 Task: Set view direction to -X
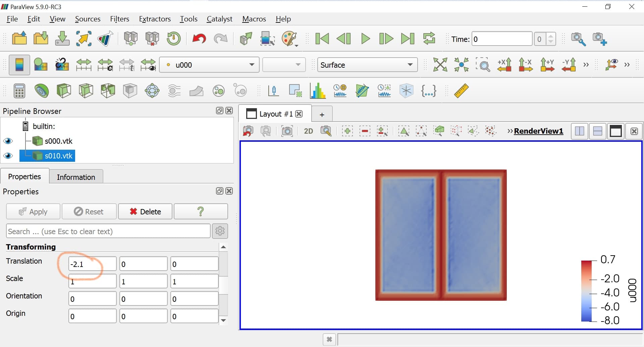pyautogui.click(x=526, y=65)
